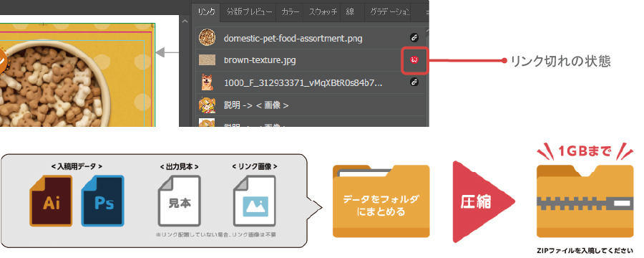
Task: Click the canvas scroll-up arrow
Action: [185, 21]
